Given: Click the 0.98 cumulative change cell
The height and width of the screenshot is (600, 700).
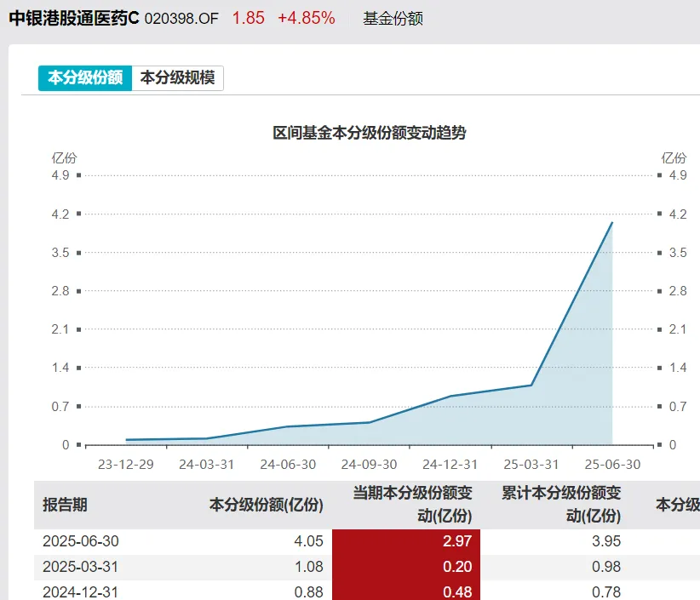Looking at the screenshot, I should (x=606, y=567).
